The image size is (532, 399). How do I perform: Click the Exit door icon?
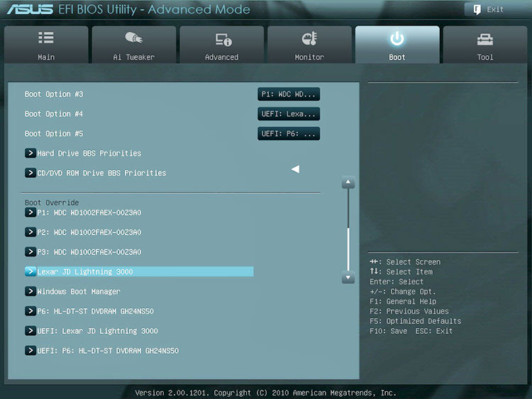(x=475, y=9)
